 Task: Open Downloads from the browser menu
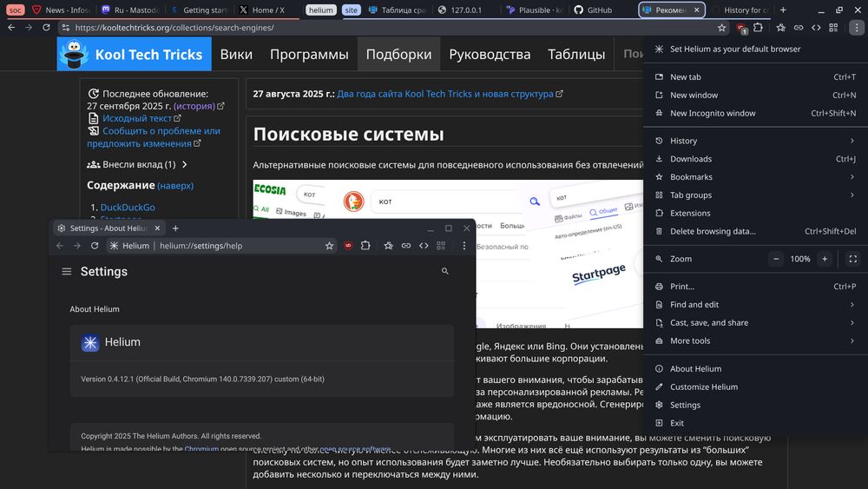click(756, 159)
